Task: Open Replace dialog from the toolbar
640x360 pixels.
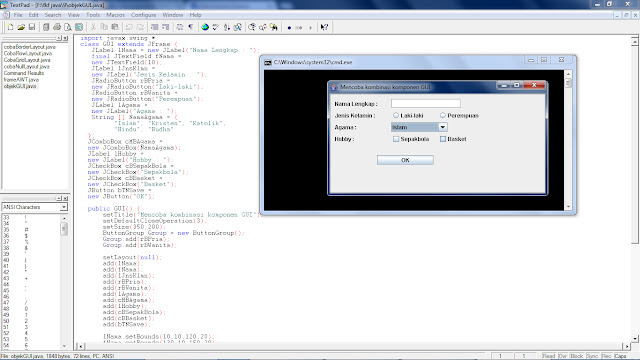Action: coord(263,27)
